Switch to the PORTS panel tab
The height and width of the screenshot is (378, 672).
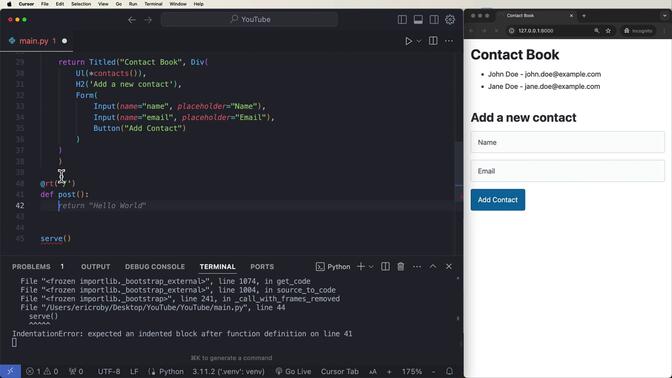point(262,267)
